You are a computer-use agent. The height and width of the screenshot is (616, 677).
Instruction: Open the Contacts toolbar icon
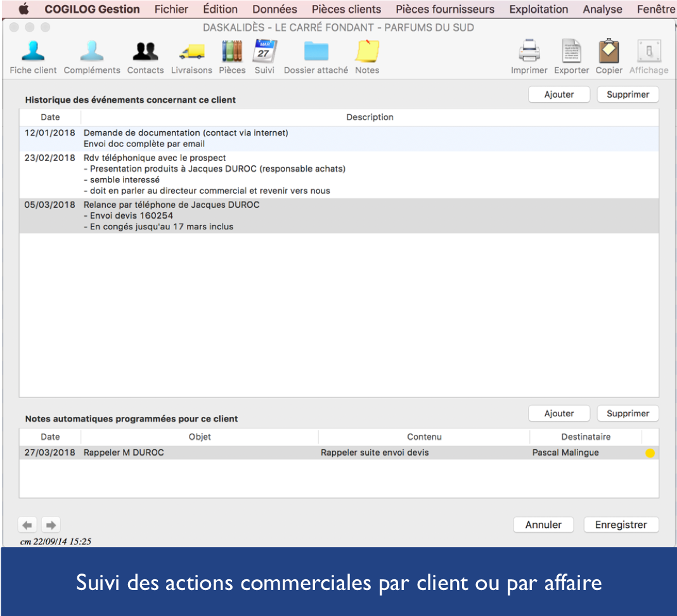click(146, 51)
